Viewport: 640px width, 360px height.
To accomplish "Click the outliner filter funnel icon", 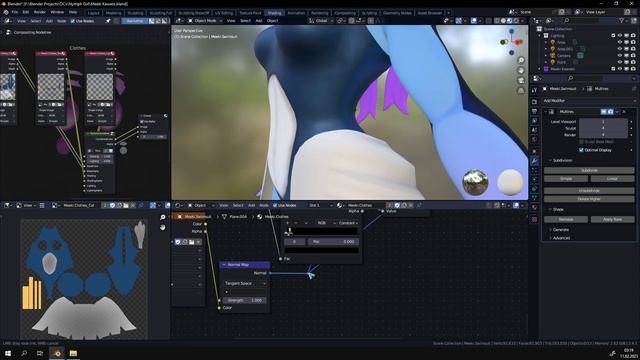I will [x=622, y=20].
